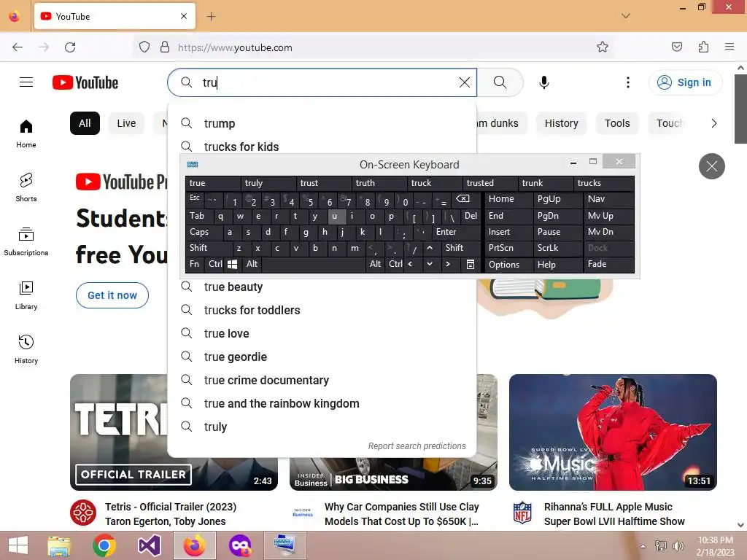Open YouTube settings three-dot menu
Viewport: 747px width, 560px height.
point(628,82)
